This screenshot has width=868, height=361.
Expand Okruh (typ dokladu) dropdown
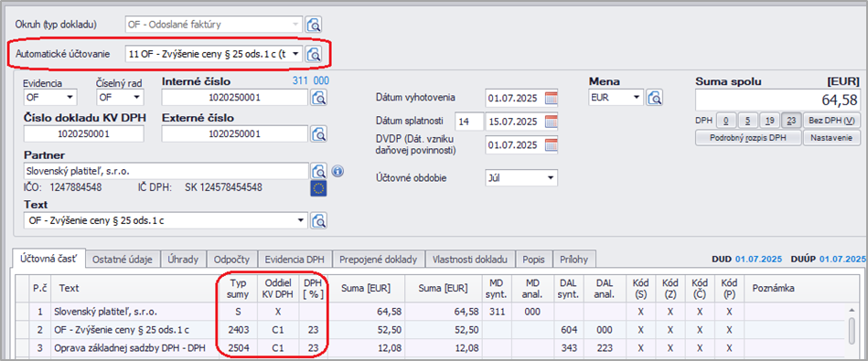click(296, 25)
